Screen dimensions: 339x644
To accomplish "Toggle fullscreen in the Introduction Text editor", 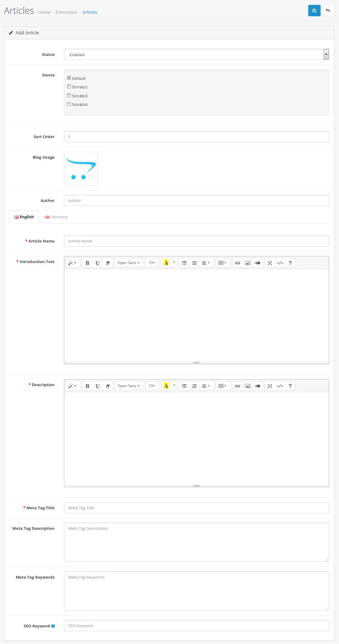I will pyautogui.click(x=270, y=263).
